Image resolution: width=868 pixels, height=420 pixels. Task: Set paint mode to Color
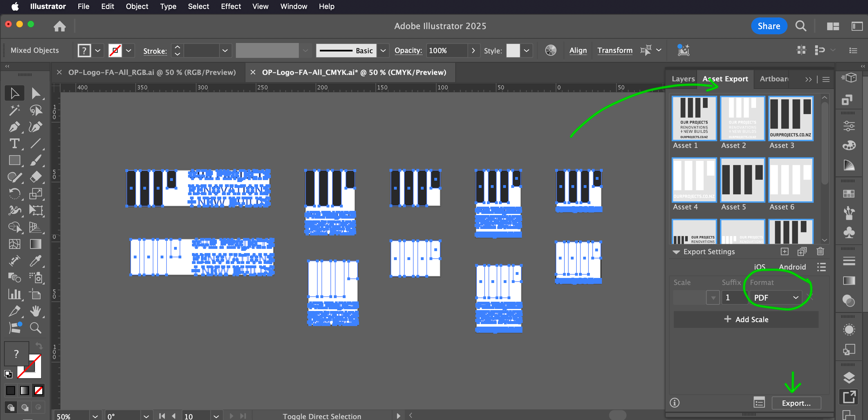coord(11,391)
